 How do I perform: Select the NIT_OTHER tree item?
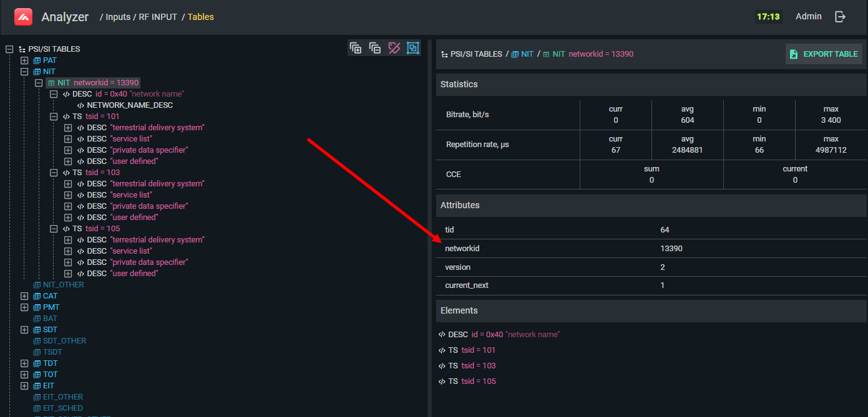coord(63,285)
